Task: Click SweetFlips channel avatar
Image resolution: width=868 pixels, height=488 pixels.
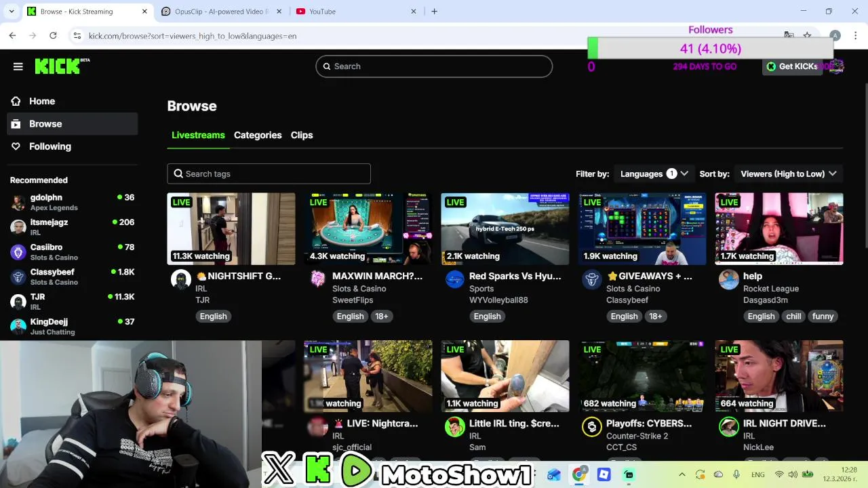Action: point(318,279)
